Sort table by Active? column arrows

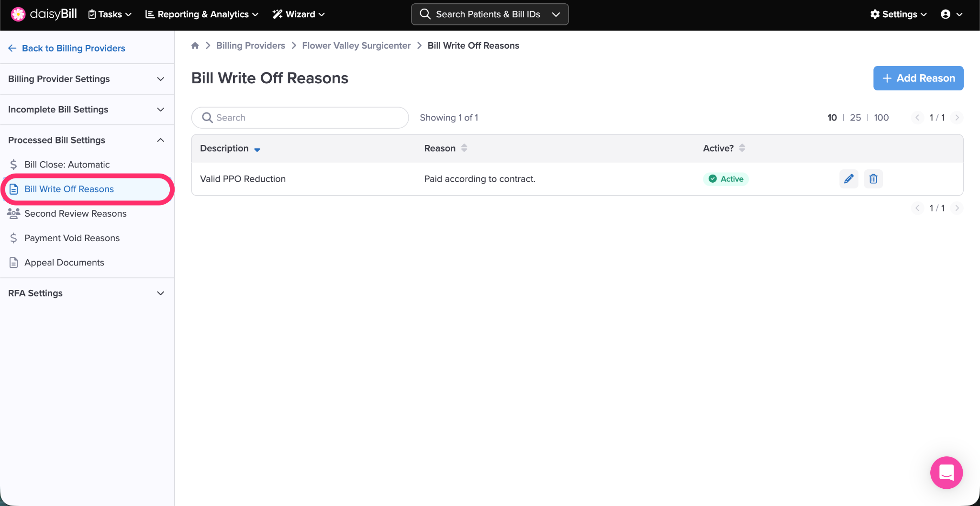[742, 148]
